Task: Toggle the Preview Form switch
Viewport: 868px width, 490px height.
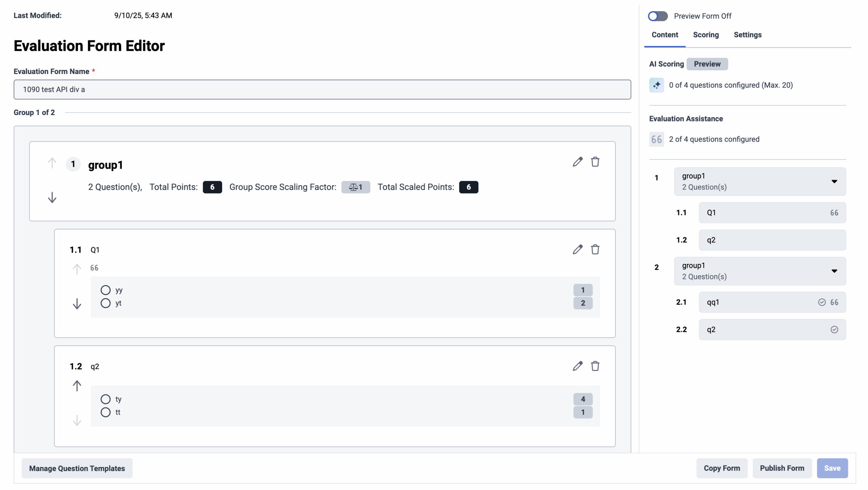Action: (657, 16)
